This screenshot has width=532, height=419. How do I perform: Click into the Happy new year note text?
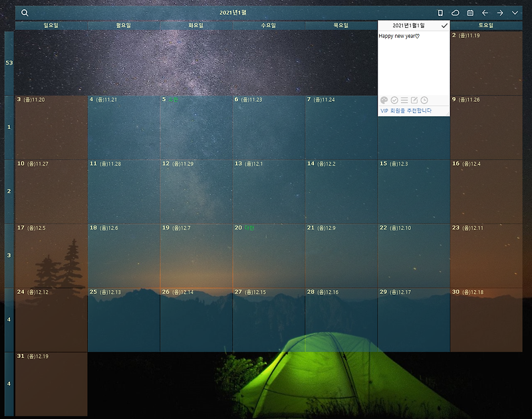tap(399, 36)
